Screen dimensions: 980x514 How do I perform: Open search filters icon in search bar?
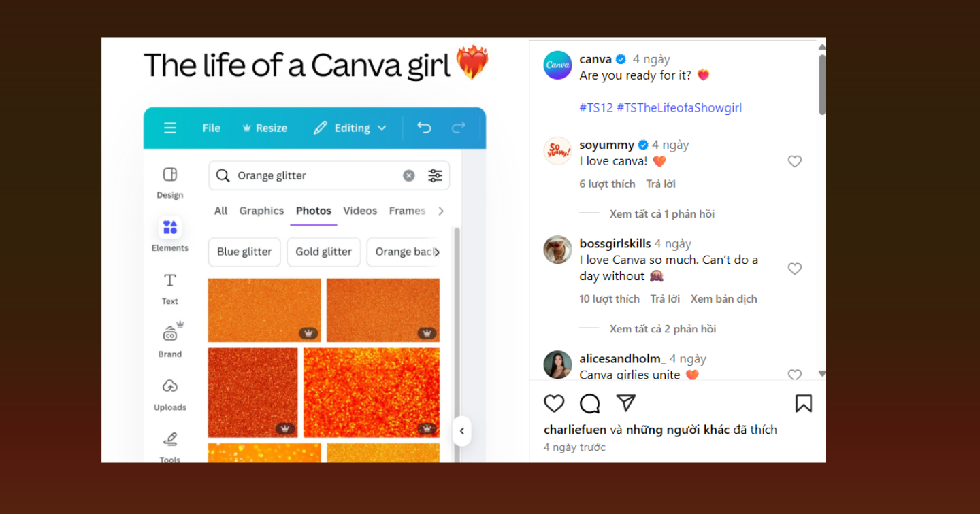(435, 175)
